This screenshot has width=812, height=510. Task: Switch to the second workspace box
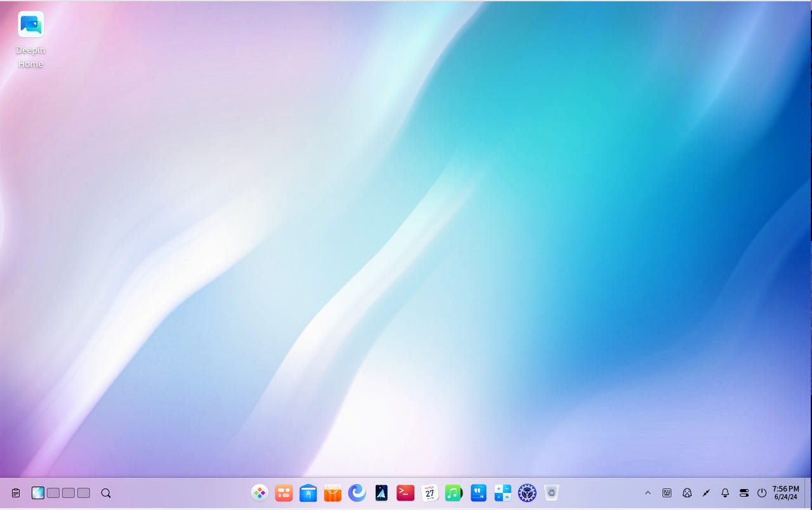(x=53, y=493)
